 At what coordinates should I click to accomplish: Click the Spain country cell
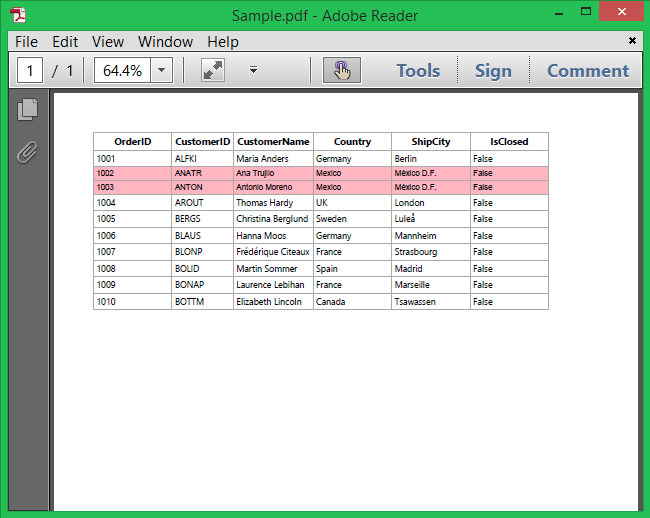352,269
